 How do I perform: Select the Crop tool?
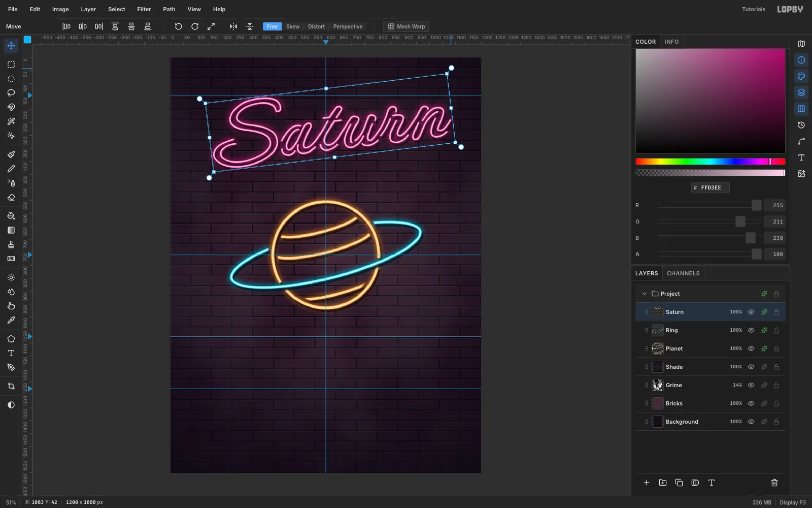pyautogui.click(x=11, y=386)
